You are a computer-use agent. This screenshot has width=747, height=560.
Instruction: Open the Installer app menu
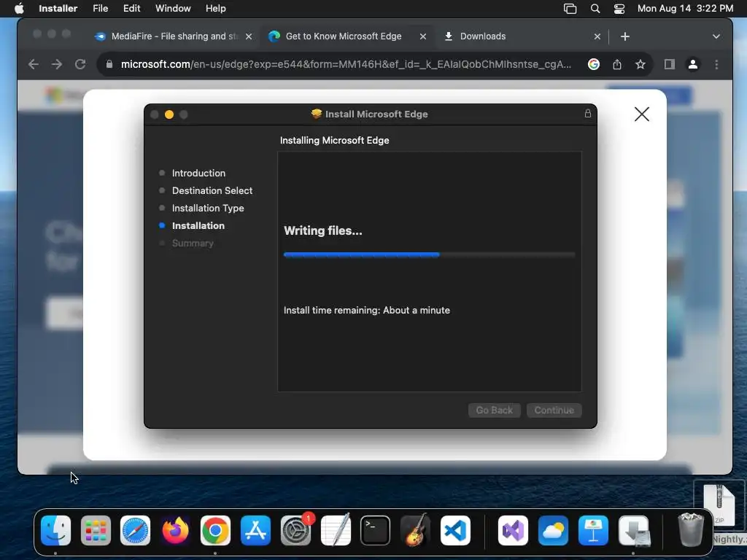(x=58, y=9)
